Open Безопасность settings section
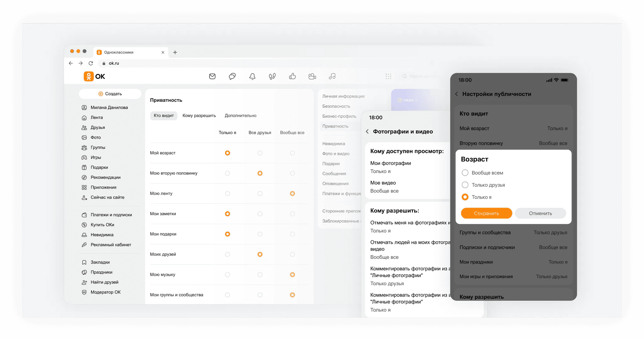The height and width of the screenshot is (339, 644). [336, 106]
